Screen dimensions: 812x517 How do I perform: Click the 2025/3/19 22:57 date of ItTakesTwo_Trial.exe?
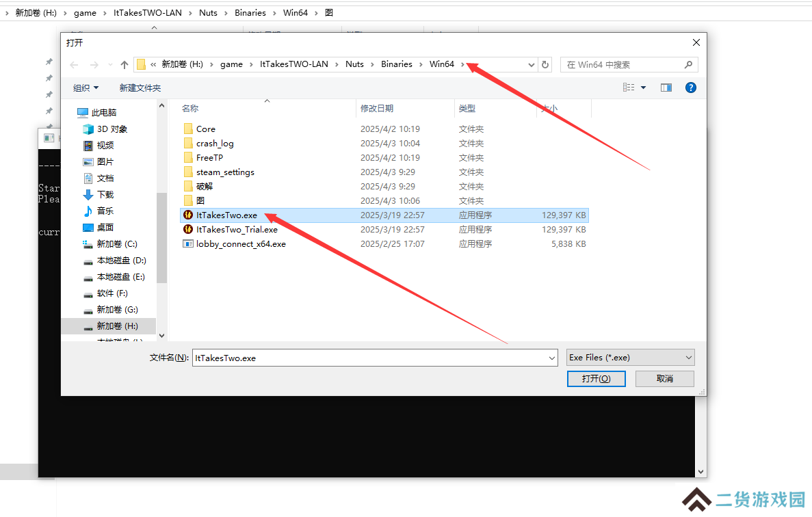393,230
